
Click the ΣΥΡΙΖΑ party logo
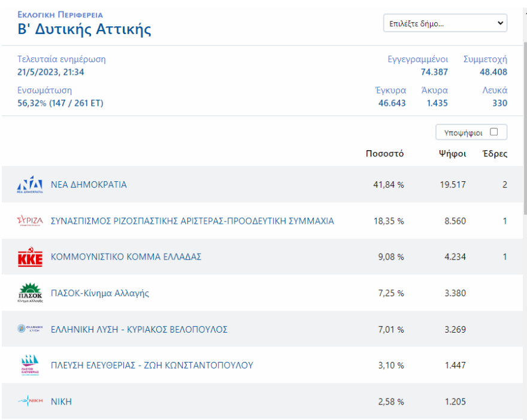pyautogui.click(x=30, y=221)
